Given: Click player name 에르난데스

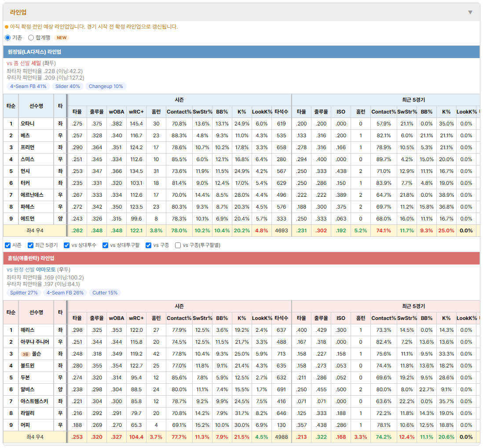Looking at the screenshot, I should (x=32, y=195).
